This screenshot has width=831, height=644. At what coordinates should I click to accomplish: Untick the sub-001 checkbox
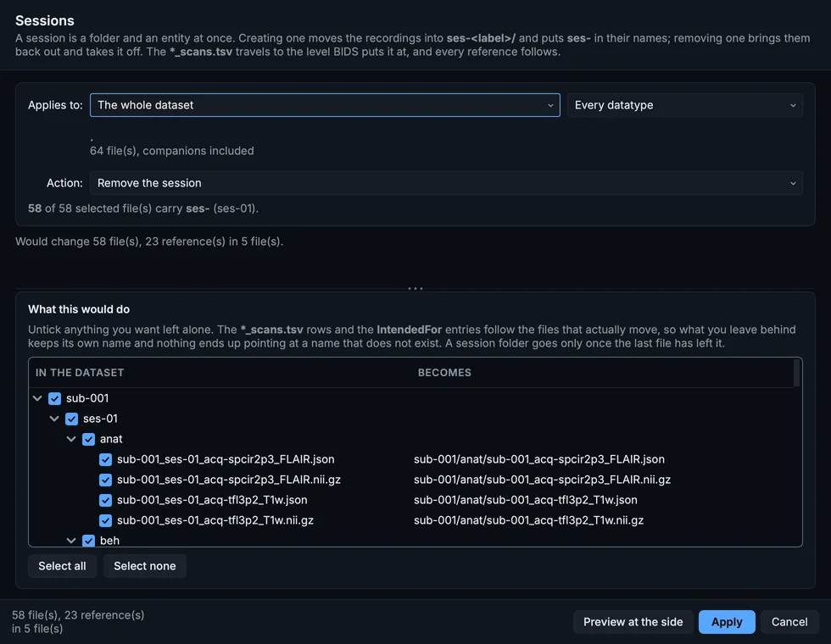(54, 398)
